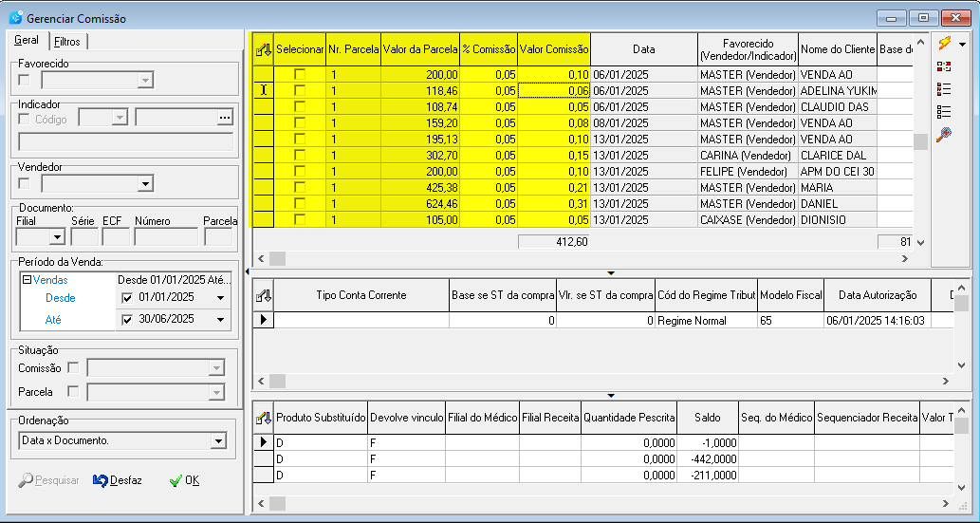This screenshot has height=523, width=980.
Task: Click the row pointer arrow in the Produto Substituído grid
Action: 264,443
